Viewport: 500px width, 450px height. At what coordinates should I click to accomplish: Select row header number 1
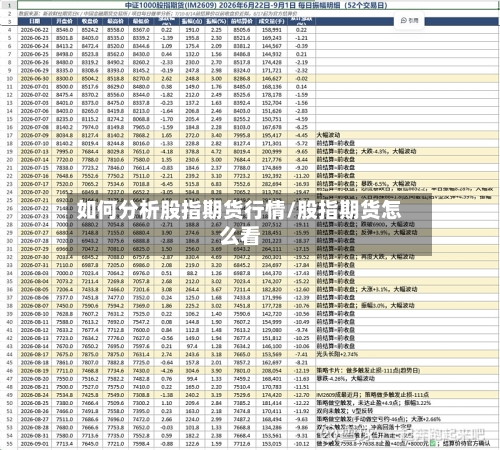[9, 5]
